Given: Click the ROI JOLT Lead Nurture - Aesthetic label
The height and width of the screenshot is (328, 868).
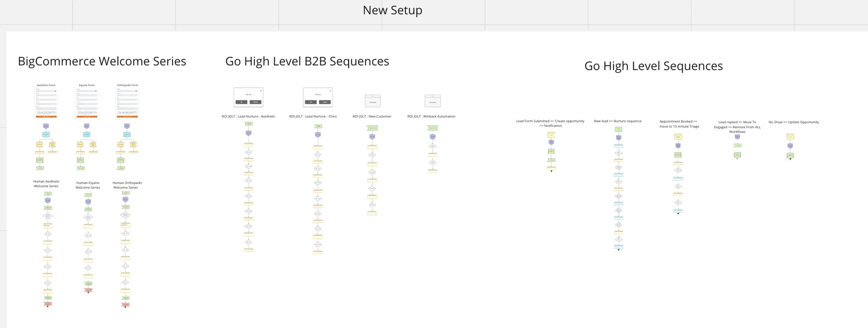Looking at the screenshot, I should pyautogui.click(x=248, y=116).
